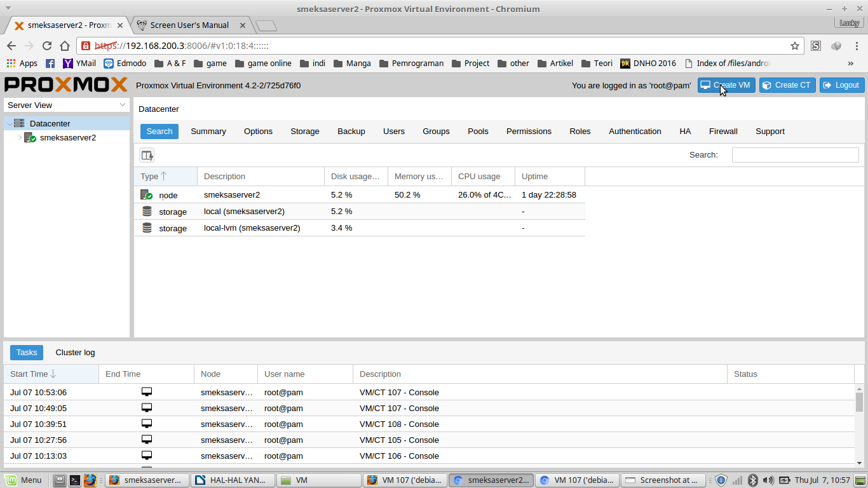The width and height of the screenshot is (868, 488).
Task: Open the Facebook bookmark icon
Action: pos(50,64)
